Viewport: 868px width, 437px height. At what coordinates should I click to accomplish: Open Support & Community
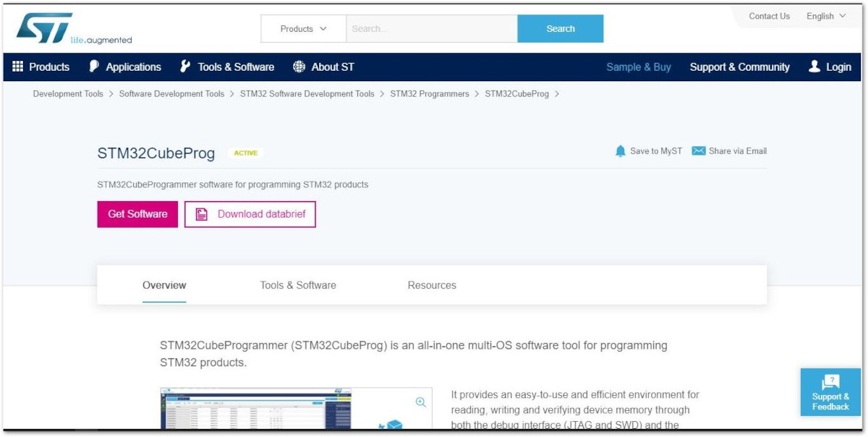pyautogui.click(x=739, y=67)
